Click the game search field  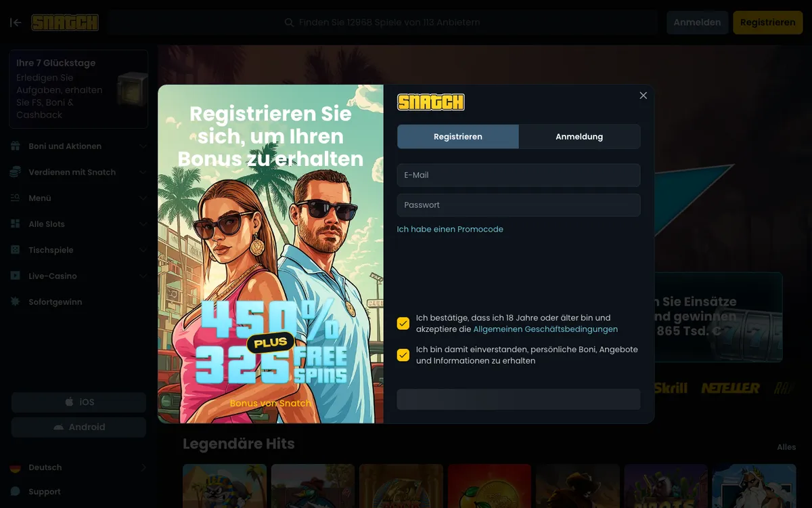[383, 22]
